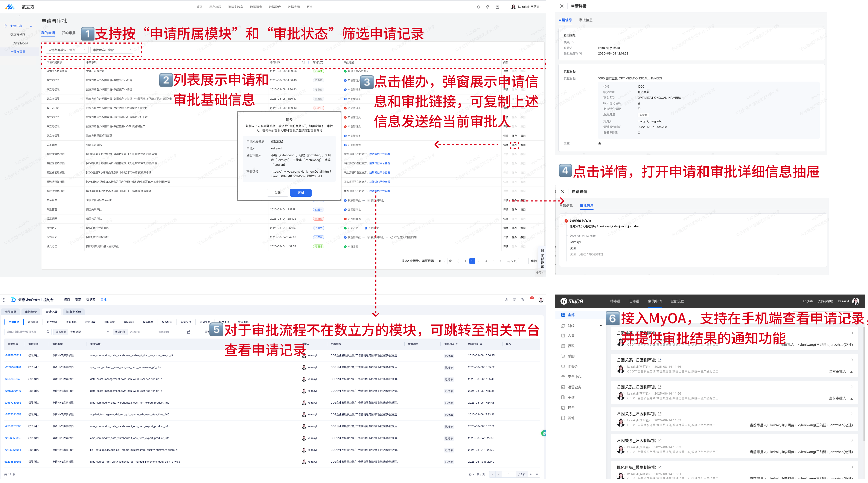Viewport: 868px width, 483px height.
Task: Click the WeData app grid launcher icon
Action: 3,300
